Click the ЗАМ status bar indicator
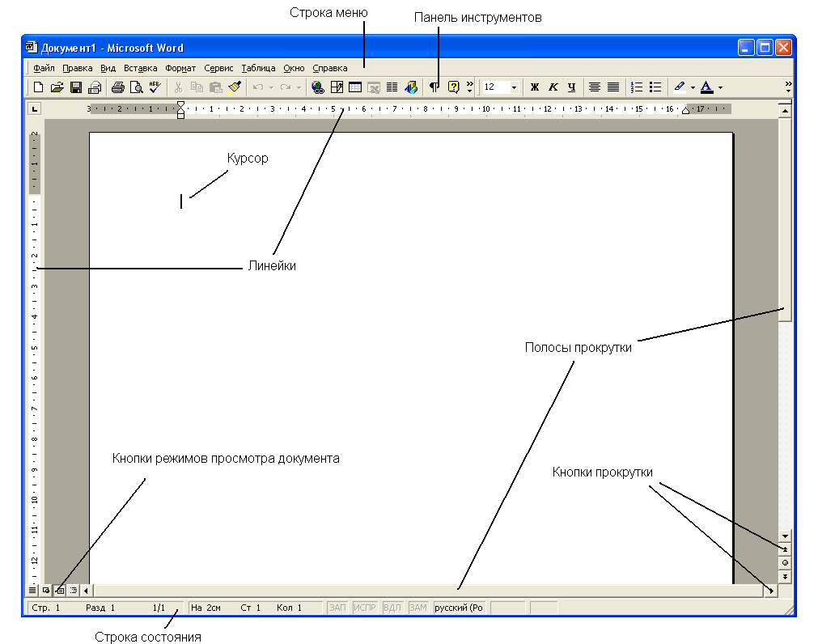 pos(417,608)
